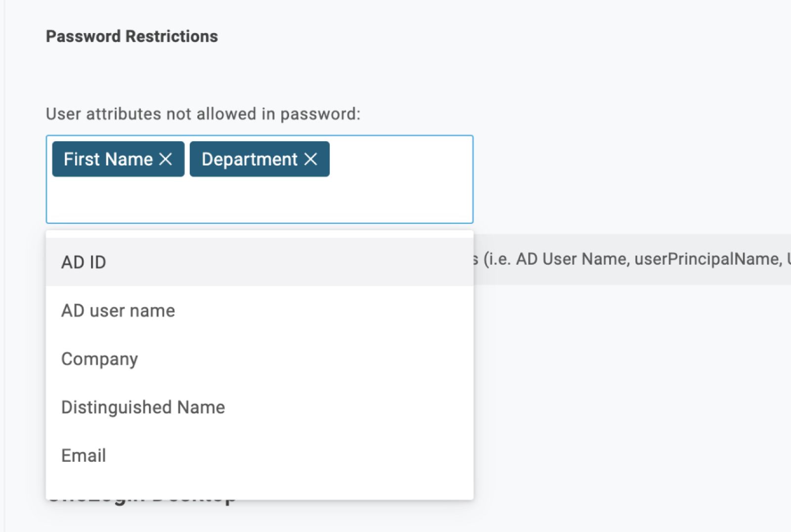Click the 'User attributes not allowed' label
Screen dimensions: 791x532
click(203, 114)
